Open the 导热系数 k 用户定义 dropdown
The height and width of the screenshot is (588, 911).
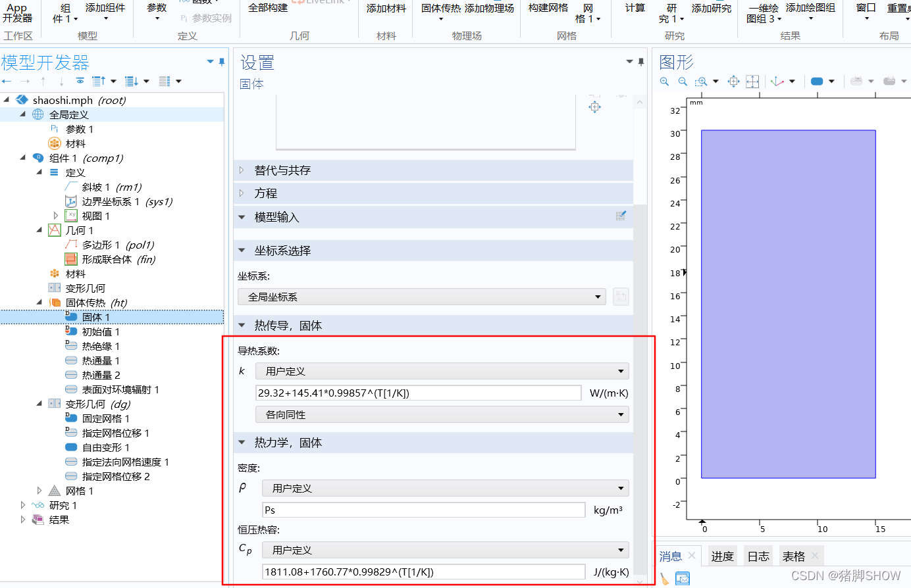click(x=442, y=371)
